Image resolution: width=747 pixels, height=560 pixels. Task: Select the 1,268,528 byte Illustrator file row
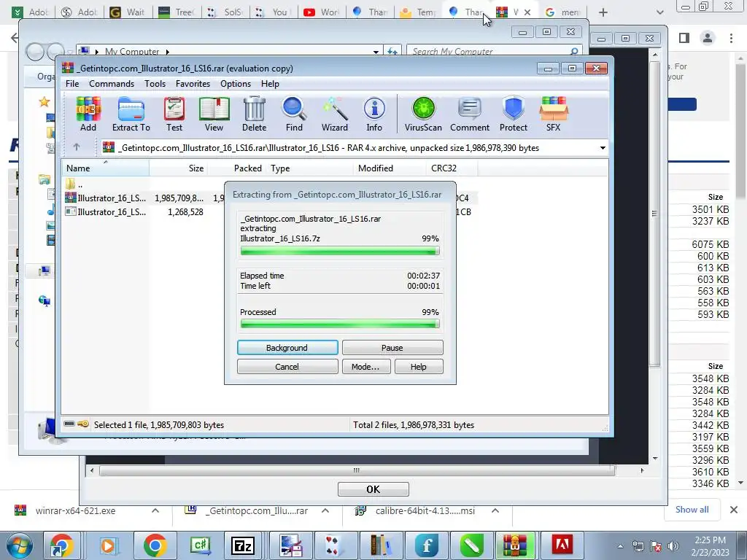tap(269, 212)
